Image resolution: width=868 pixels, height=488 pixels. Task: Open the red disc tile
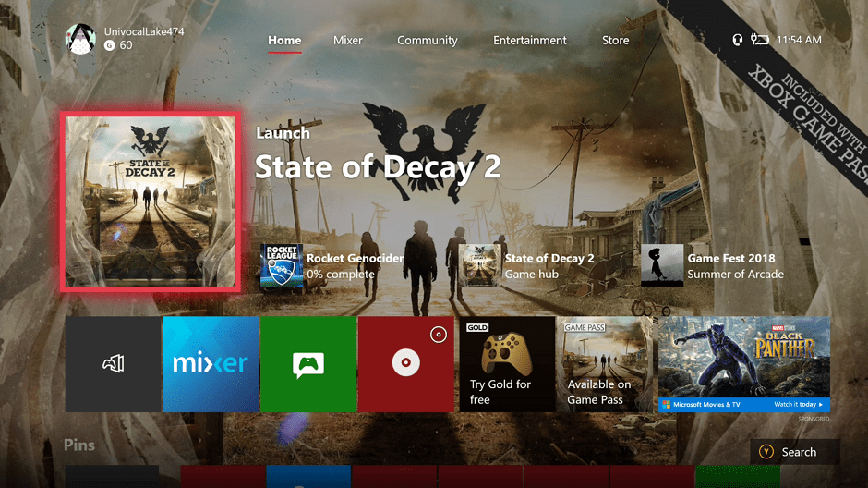(406, 364)
